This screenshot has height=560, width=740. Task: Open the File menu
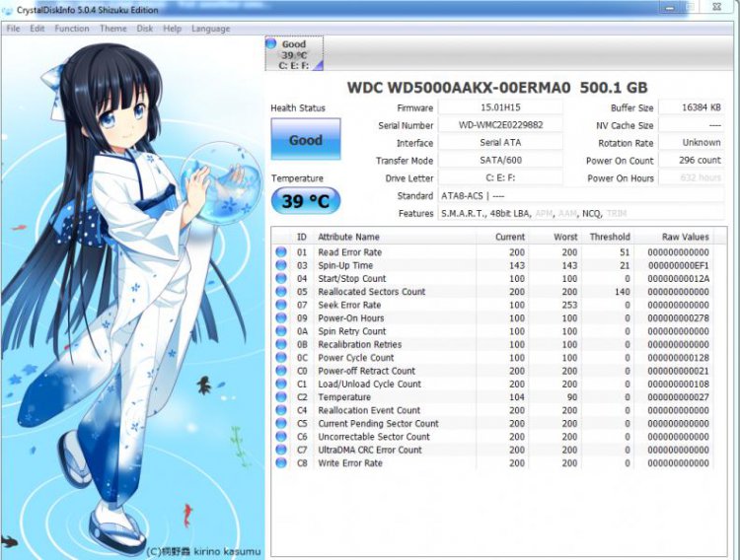point(14,29)
